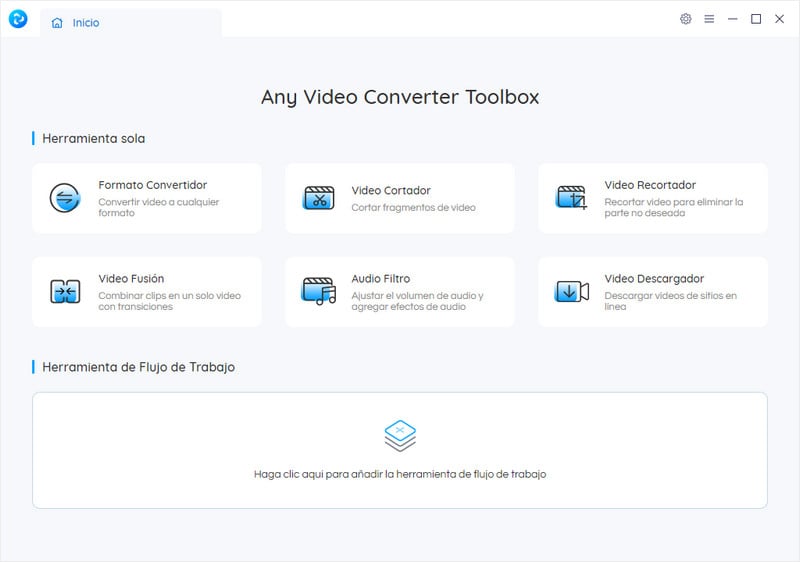Screen dimensions: 800x562
Task: Click the Any Video Converter logo icon
Action: point(18,19)
